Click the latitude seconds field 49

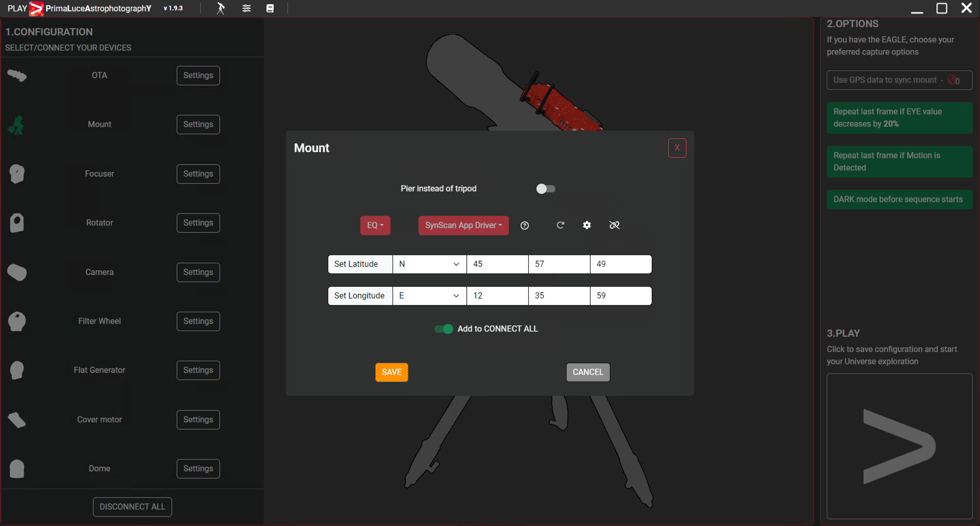(x=621, y=264)
